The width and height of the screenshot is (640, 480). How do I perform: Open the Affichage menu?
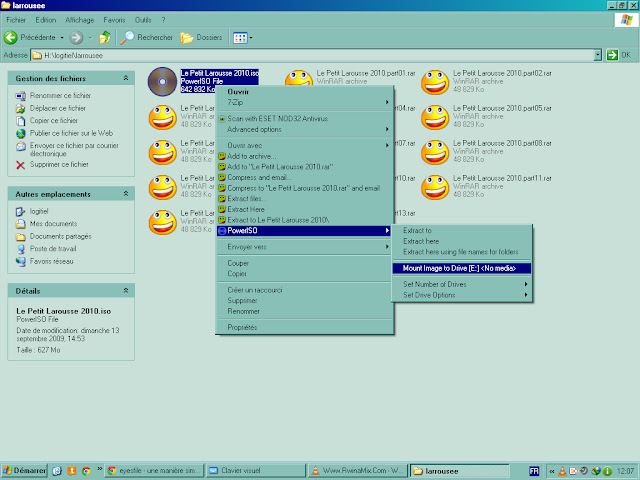point(80,20)
